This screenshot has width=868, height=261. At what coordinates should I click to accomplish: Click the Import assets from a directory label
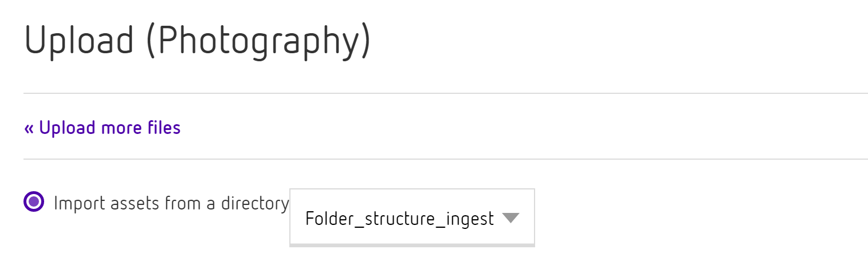pyautogui.click(x=171, y=203)
